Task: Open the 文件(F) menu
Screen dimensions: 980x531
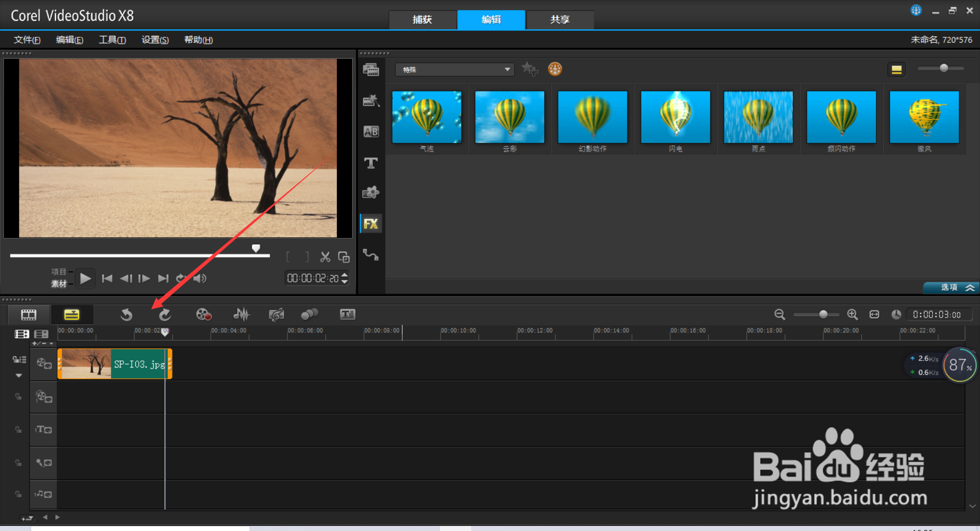Action: 27,40
